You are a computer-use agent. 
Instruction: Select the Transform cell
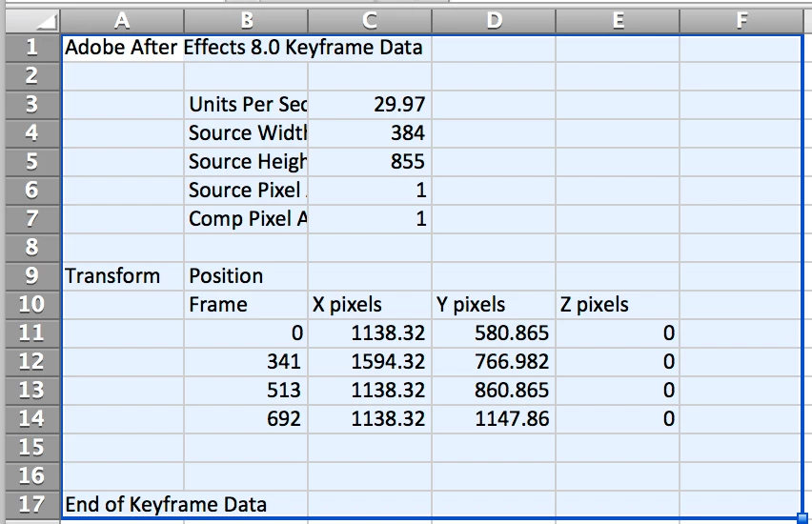pos(122,276)
